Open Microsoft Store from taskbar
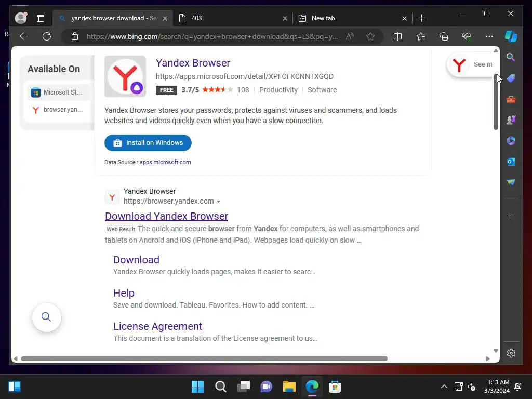The image size is (532, 399). 335,387
